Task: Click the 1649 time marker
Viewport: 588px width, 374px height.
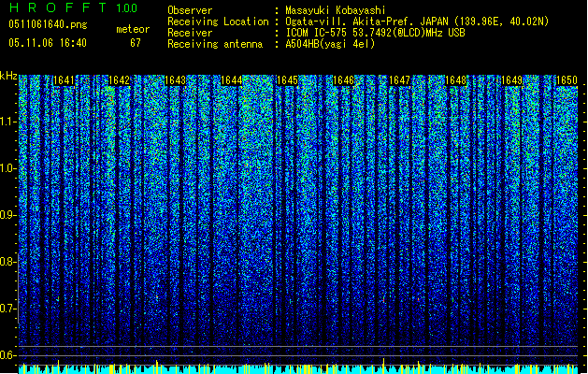Action: tap(512, 80)
